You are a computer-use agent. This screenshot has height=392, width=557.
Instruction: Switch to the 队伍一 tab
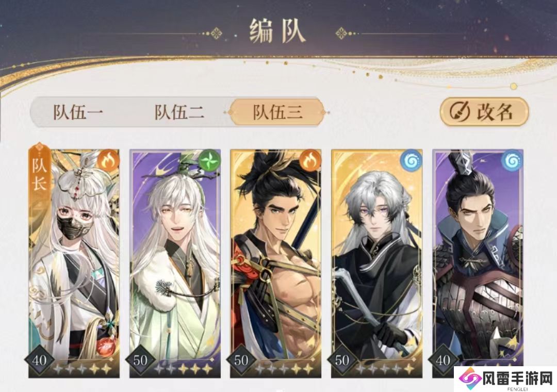[78, 112]
